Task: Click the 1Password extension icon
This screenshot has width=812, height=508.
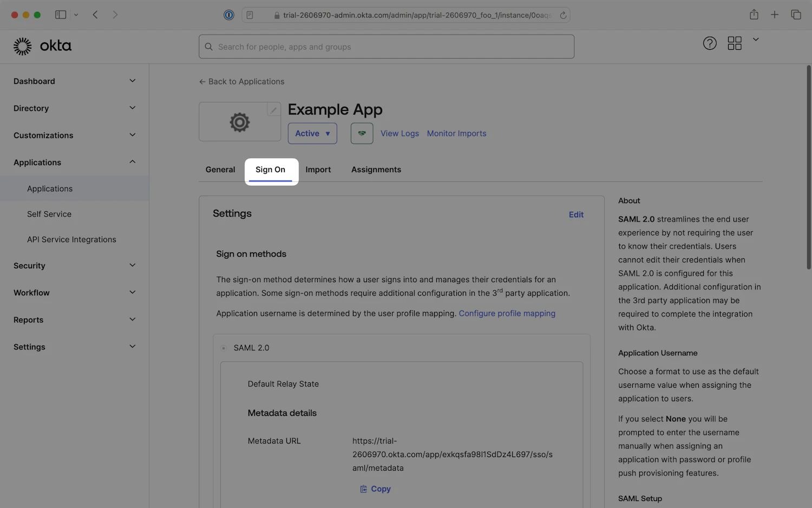Action: 229,15
